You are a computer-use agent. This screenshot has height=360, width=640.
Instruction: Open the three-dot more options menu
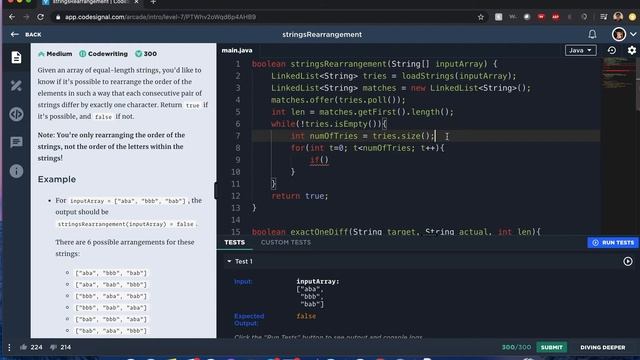(9, 347)
